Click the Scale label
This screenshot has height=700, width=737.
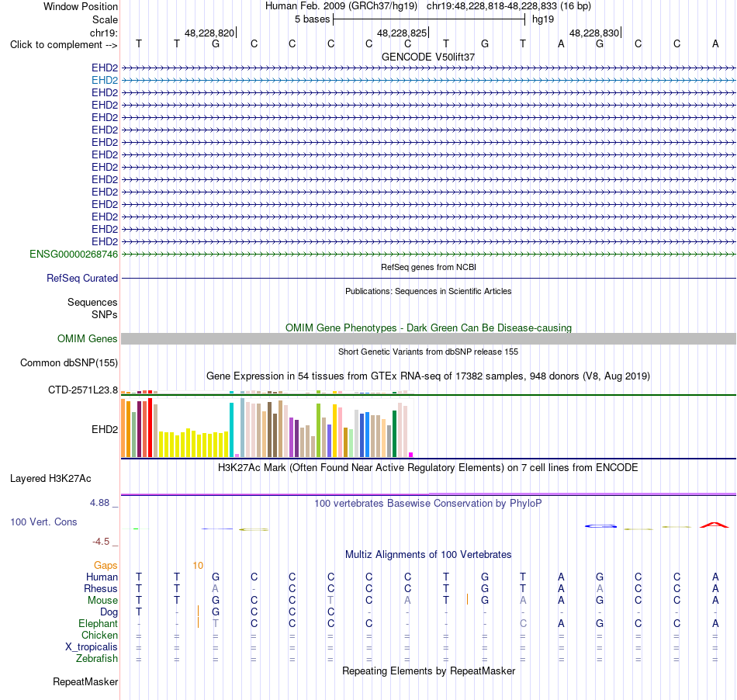point(105,19)
